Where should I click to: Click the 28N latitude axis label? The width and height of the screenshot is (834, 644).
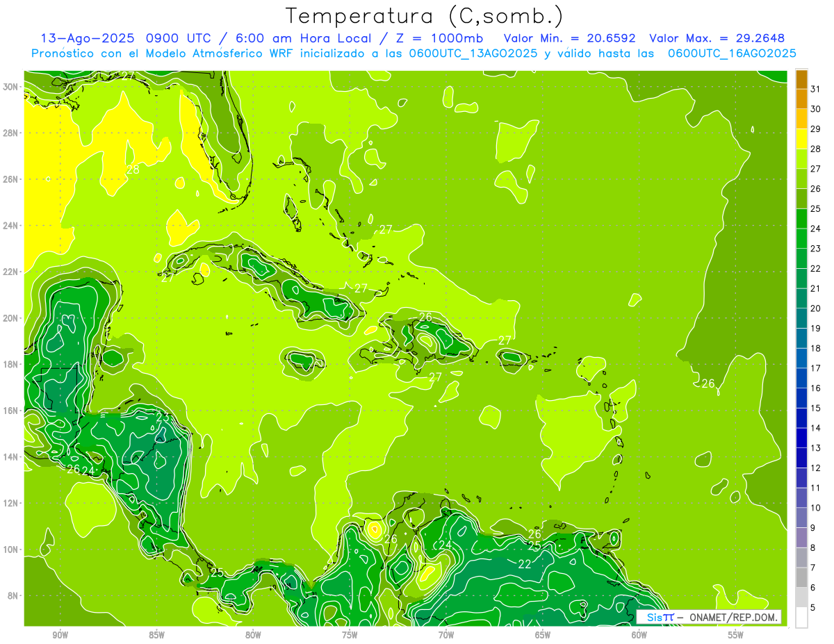10,133
